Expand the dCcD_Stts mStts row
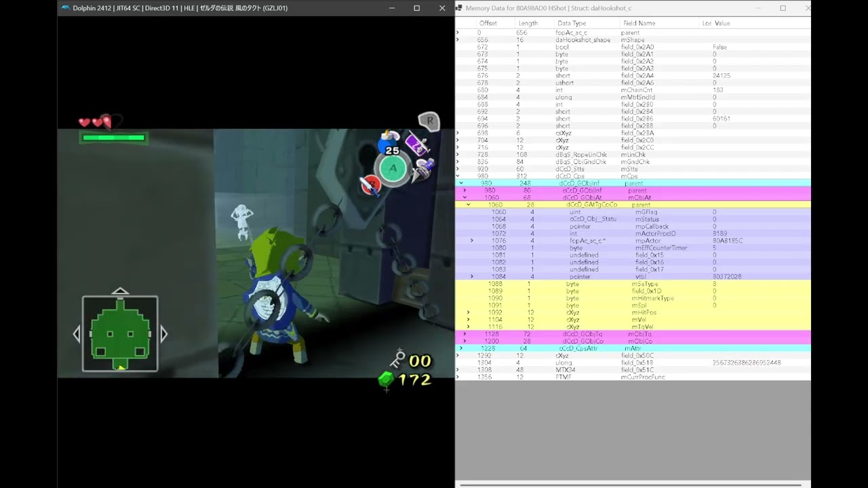868x488 pixels. [x=458, y=169]
